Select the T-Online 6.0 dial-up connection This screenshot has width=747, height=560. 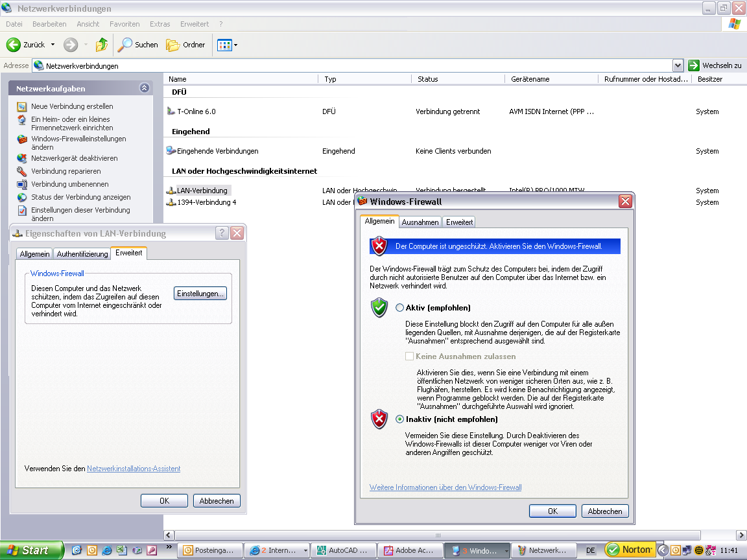[191, 111]
